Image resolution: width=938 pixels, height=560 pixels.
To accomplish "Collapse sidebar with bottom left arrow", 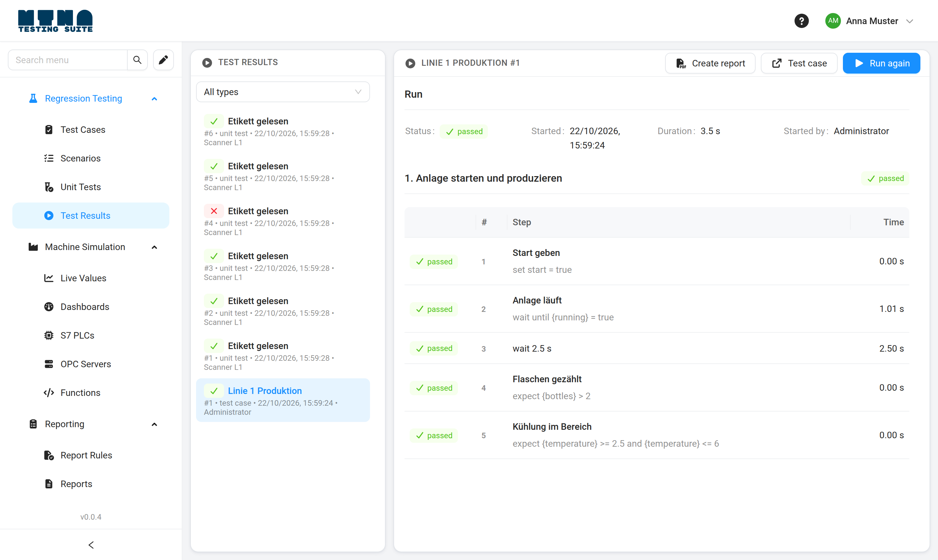I will tap(91, 545).
